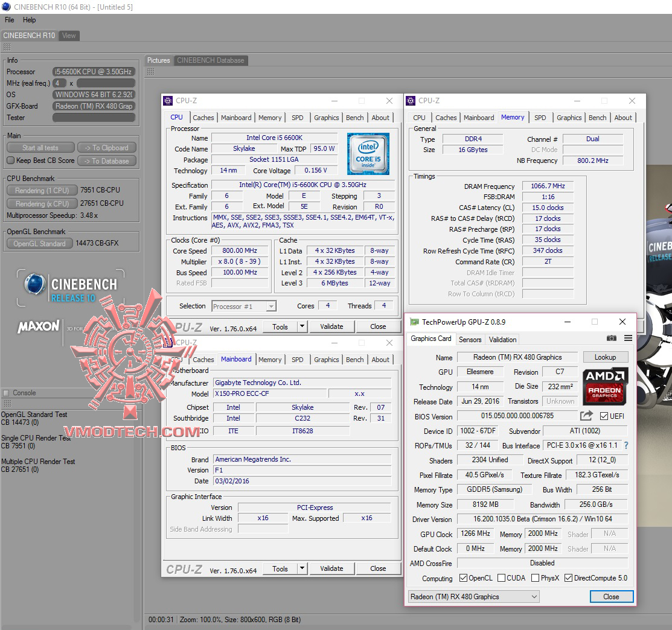Open SPD tab in Memory CPU-Z window
The height and width of the screenshot is (630, 672).
[540, 117]
